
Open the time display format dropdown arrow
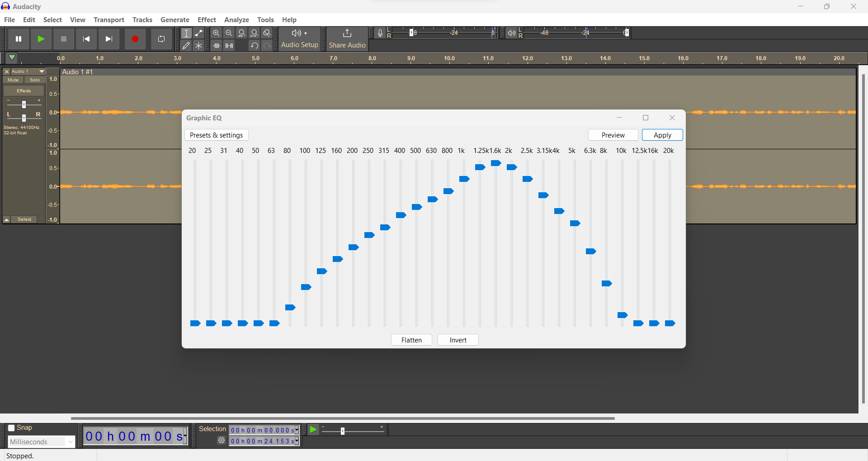[x=185, y=437]
